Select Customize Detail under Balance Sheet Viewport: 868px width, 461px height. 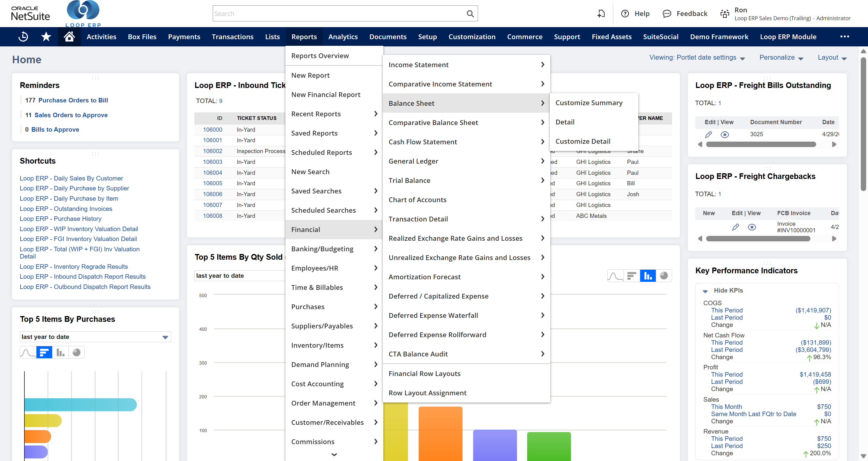coord(583,141)
